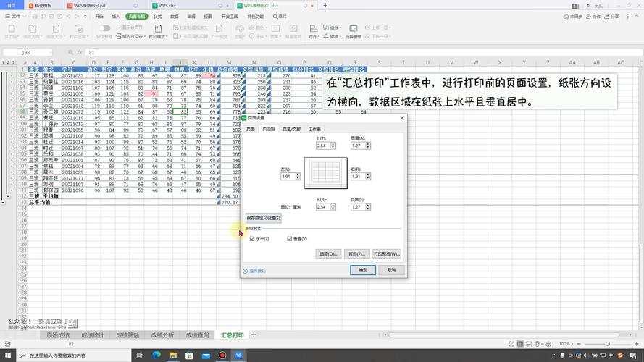Select normal grid view in status bar
644x362 pixels.
[520, 344]
